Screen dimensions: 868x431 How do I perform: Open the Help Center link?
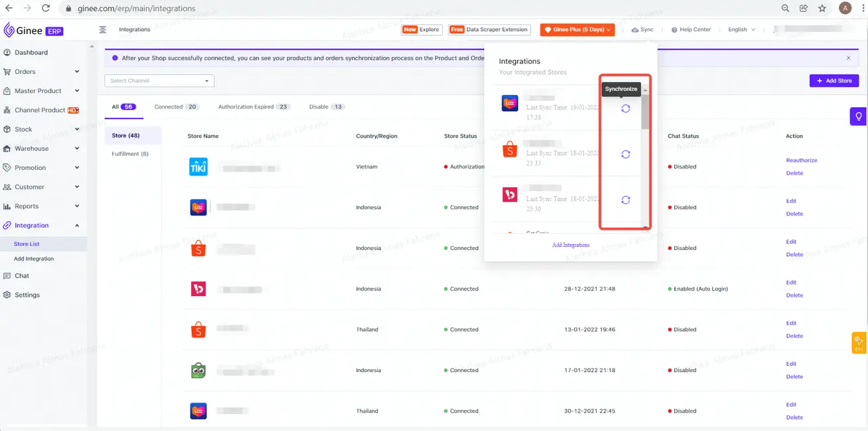pyautogui.click(x=692, y=30)
